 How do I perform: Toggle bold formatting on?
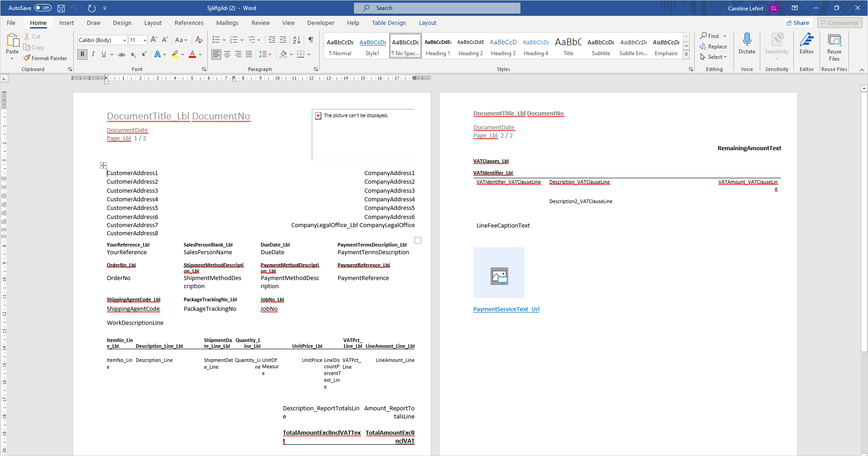82,54
